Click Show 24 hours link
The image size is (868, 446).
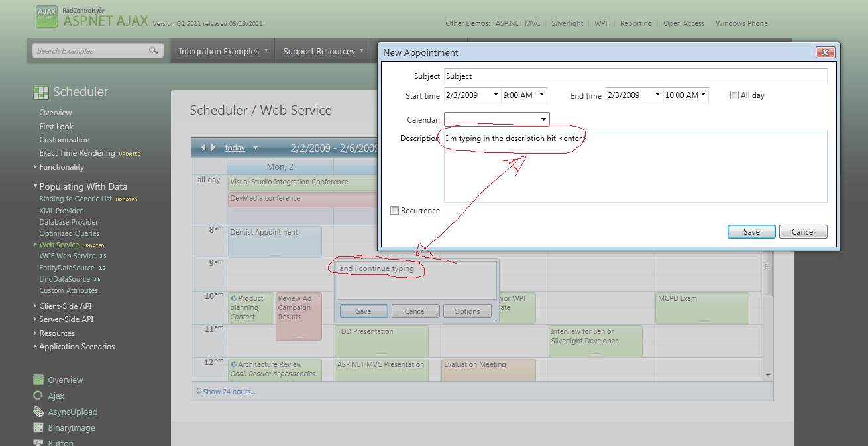[229, 392]
